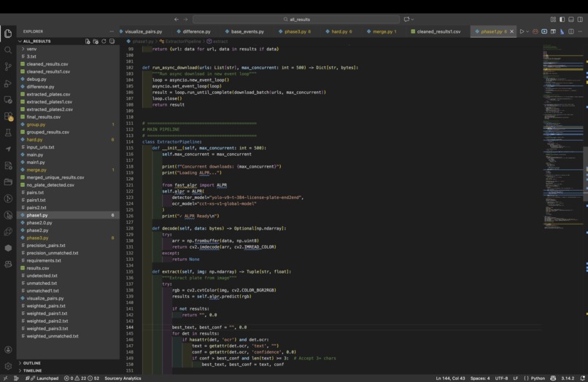Open the Search view in activity bar
The height and width of the screenshot is (382, 588).
tap(8, 50)
